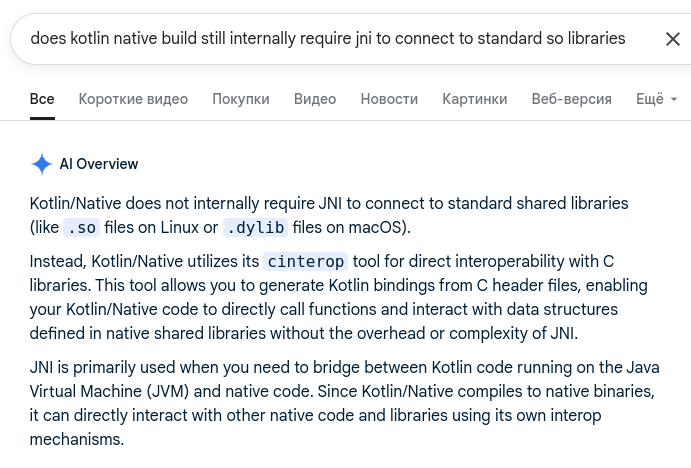Show Картинки image results
The image size is (691, 468).
pos(475,99)
